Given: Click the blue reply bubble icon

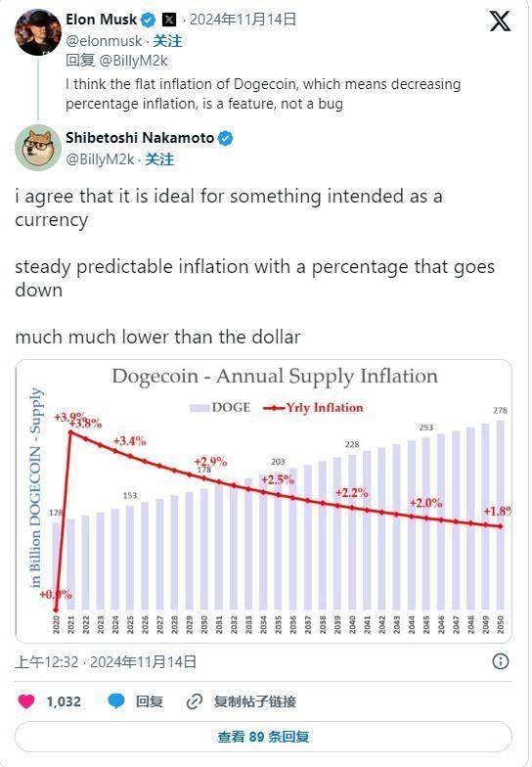Looking at the screenshot, I should (x=115, y=700).
